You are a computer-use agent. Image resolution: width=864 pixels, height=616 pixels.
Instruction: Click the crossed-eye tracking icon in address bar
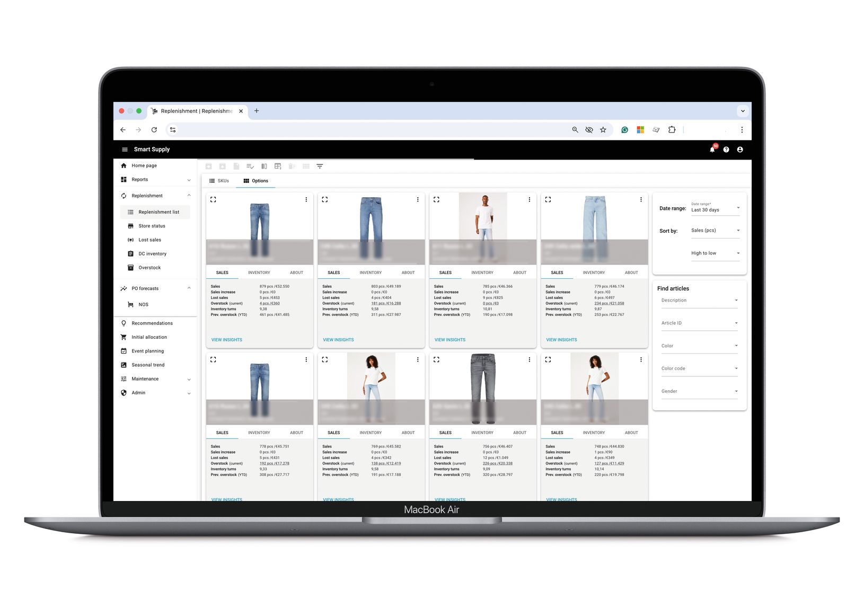click(589, 130)
